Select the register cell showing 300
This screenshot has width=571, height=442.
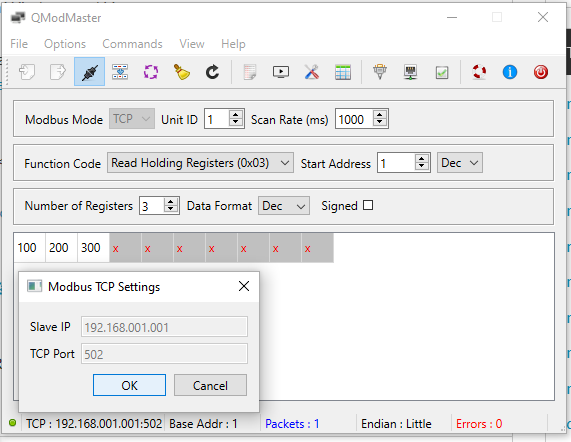pyautogui.click(x=93, y=248)
